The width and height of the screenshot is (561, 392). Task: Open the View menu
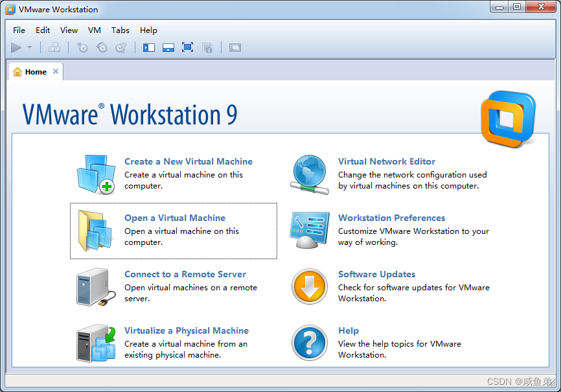[x=69, y=30]
